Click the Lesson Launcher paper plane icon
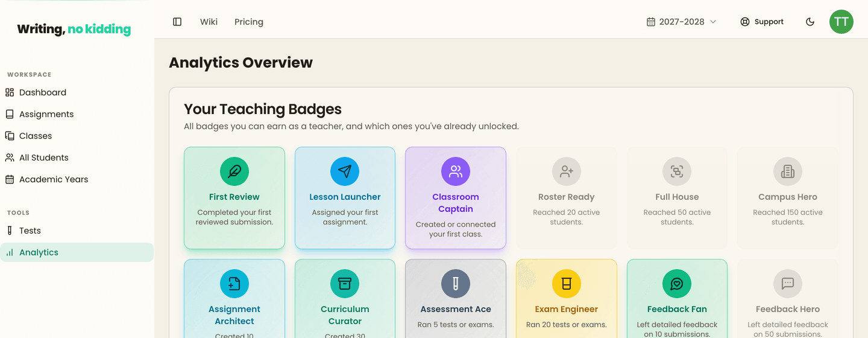This screenshot has height=338, width=868. [345, 171]
